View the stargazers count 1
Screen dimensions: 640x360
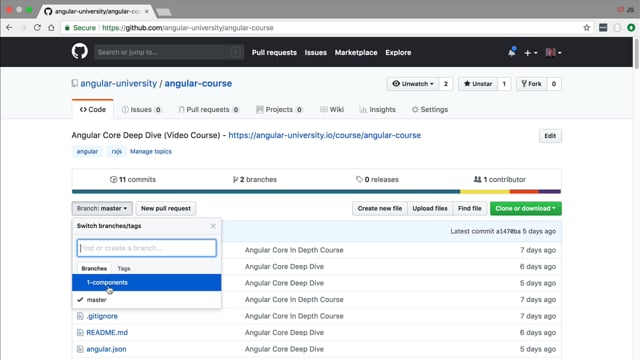504,84
